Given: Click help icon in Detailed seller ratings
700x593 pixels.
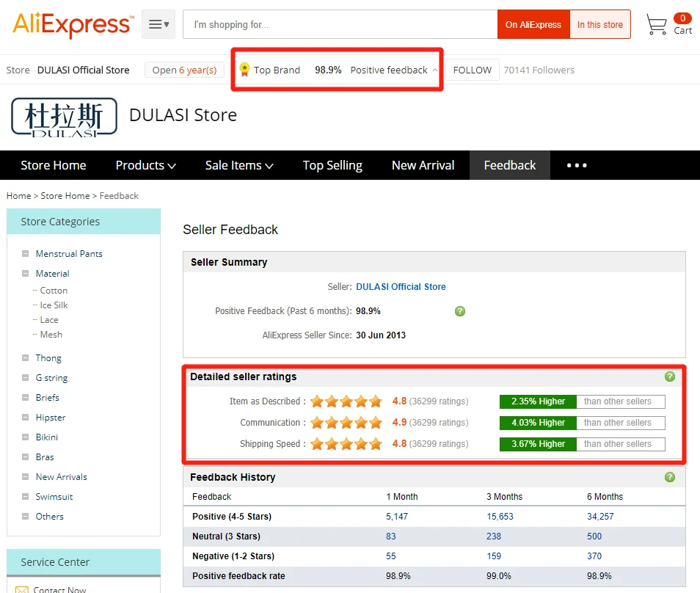Looking at the screenshot, I should (670, 376).
